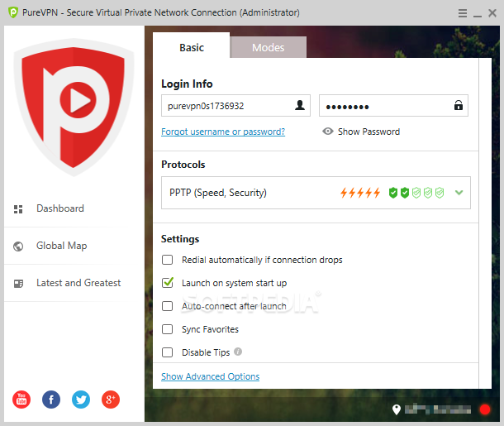Open the hamburger menu in title bar
Screen dimensions: 504x426
tap(463, 13)
